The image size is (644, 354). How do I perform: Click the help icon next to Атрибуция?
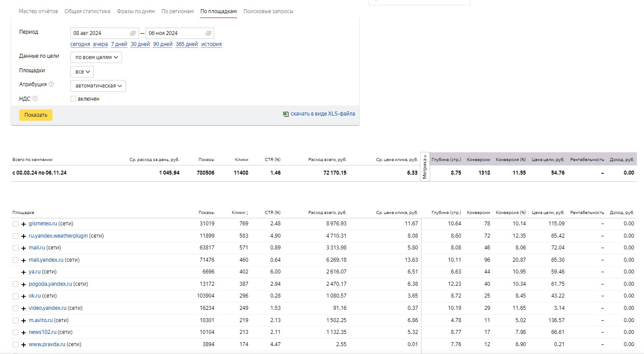tap(51, 84)
